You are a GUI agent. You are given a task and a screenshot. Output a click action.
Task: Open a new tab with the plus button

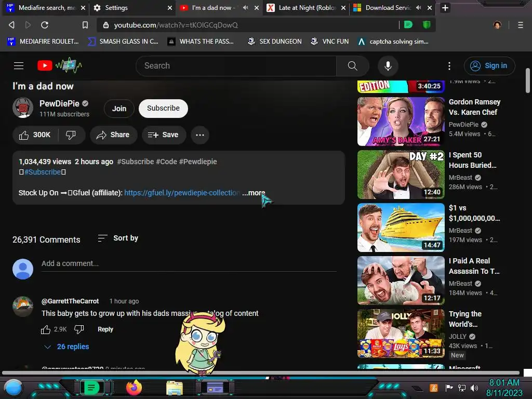pos(445,8)
